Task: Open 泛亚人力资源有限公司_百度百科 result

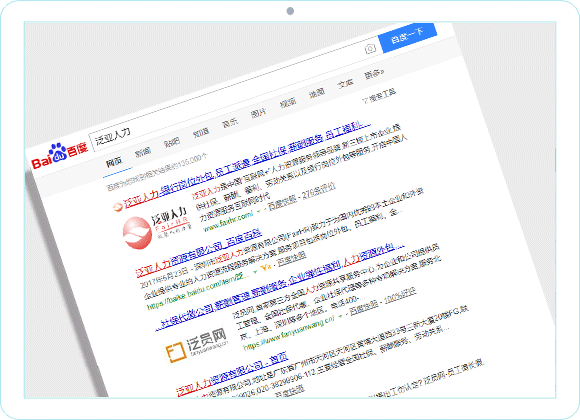Action: [199, 253]
